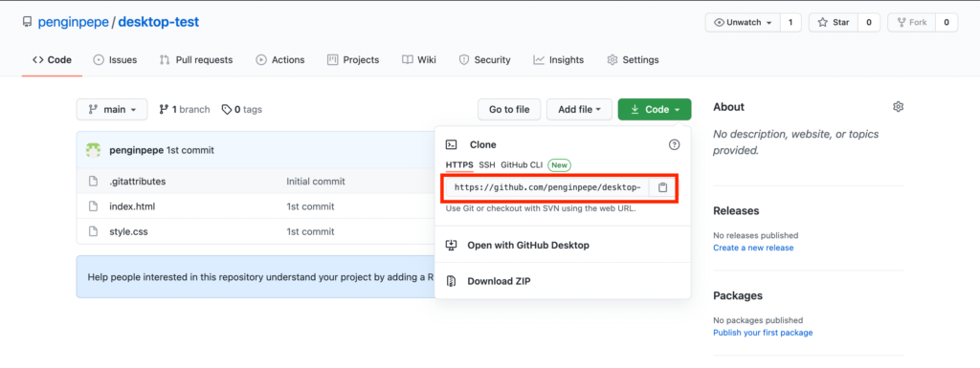Expand the main branch dropdown
The height and width of the screenshot is (368, 980).
tap(112, 109)
